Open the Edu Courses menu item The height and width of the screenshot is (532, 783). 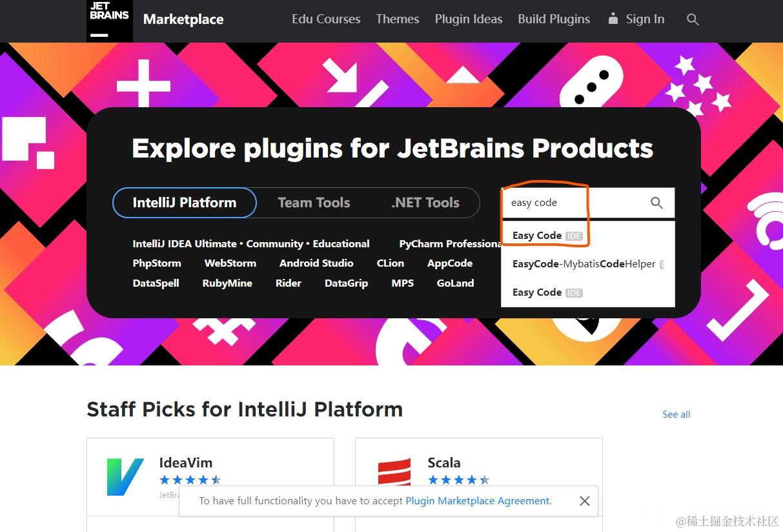click(x=326, y=19)
